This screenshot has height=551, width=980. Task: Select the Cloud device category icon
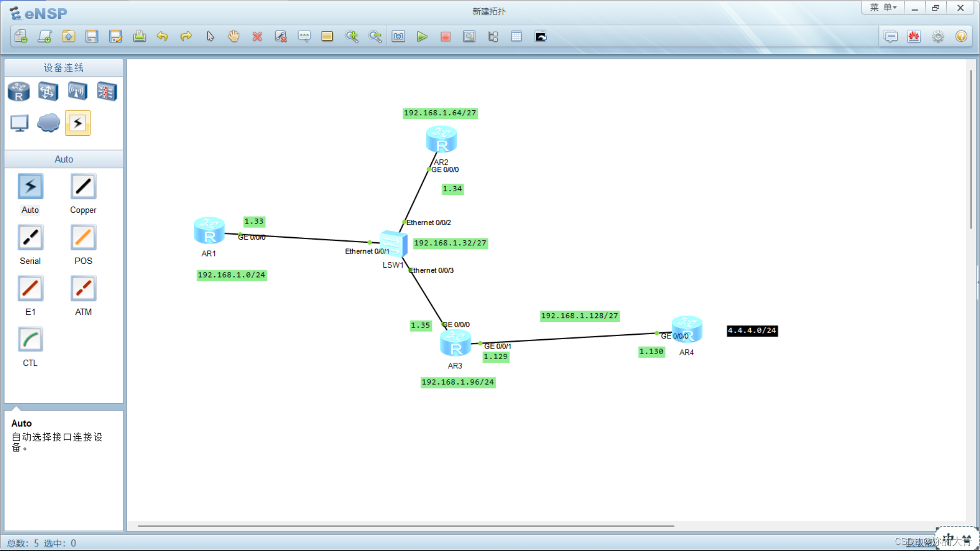48,123
